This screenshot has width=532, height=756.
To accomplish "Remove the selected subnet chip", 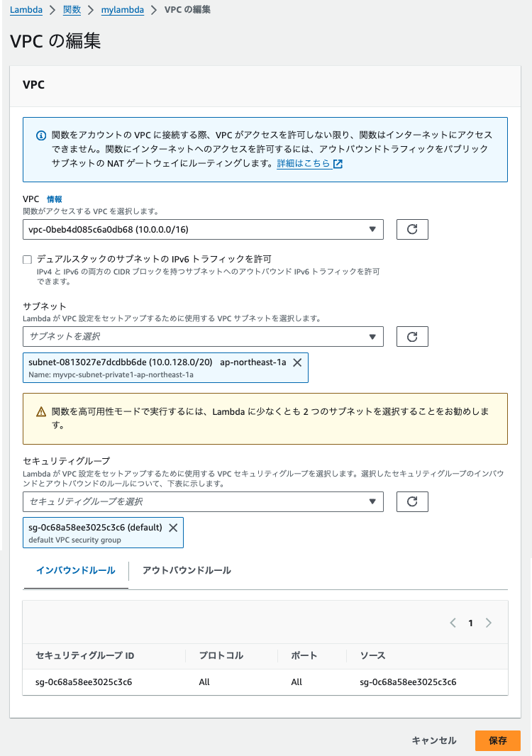I will [x=297, y=361].
